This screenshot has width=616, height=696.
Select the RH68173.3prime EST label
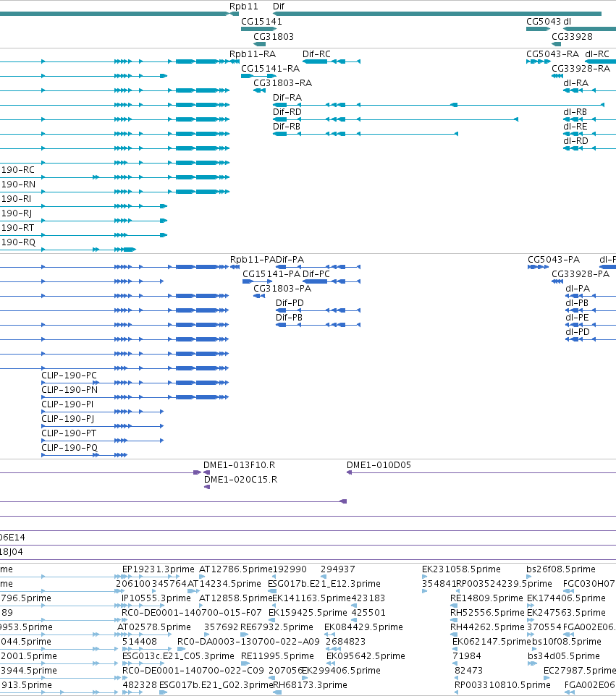pos(310,685)
